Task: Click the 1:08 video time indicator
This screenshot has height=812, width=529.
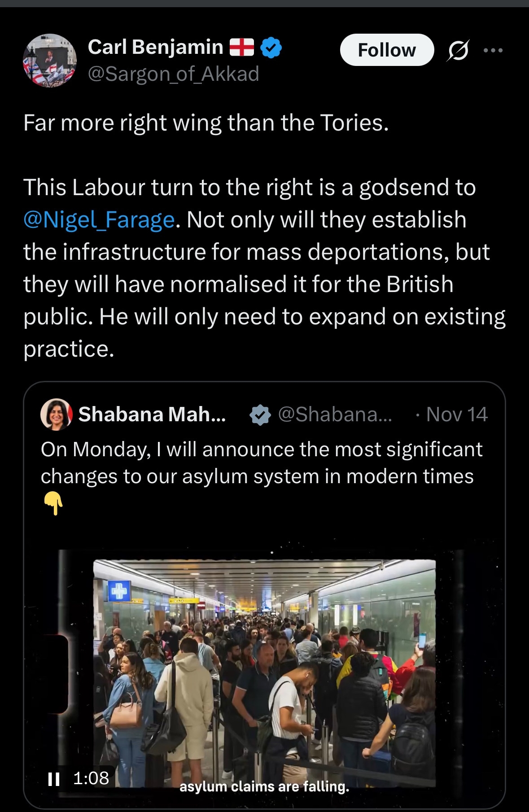Action: click(x=91, y=778)
